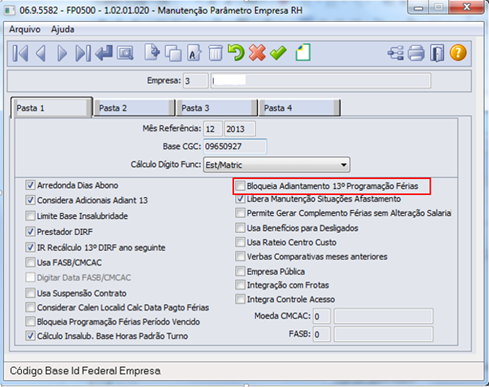This screenshot has height=387, width=489.
Task: Uncheck Libera Manutenção Situações Afastamento
Action: coord(240,199)
